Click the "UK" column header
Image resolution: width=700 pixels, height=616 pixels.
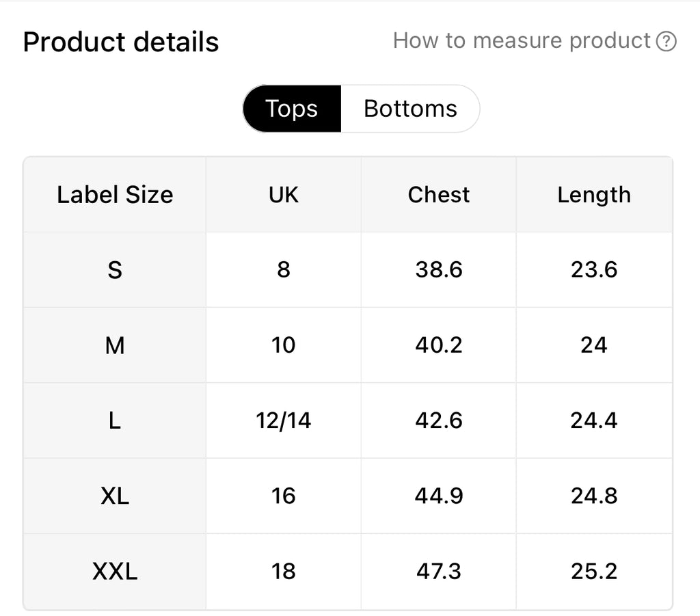tap(284, 195)
